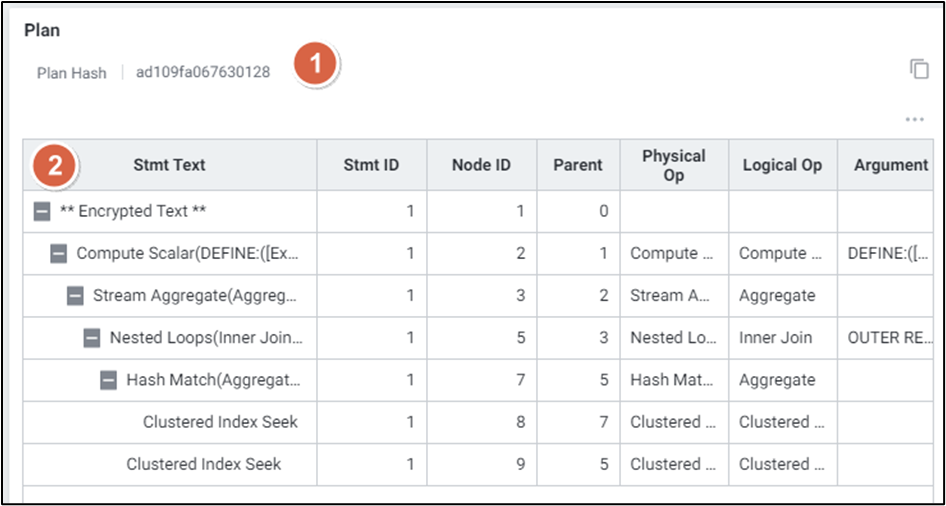The image size is (946, 506).
Task: Collapse the Nested Loops node
Action: (92, 338)
